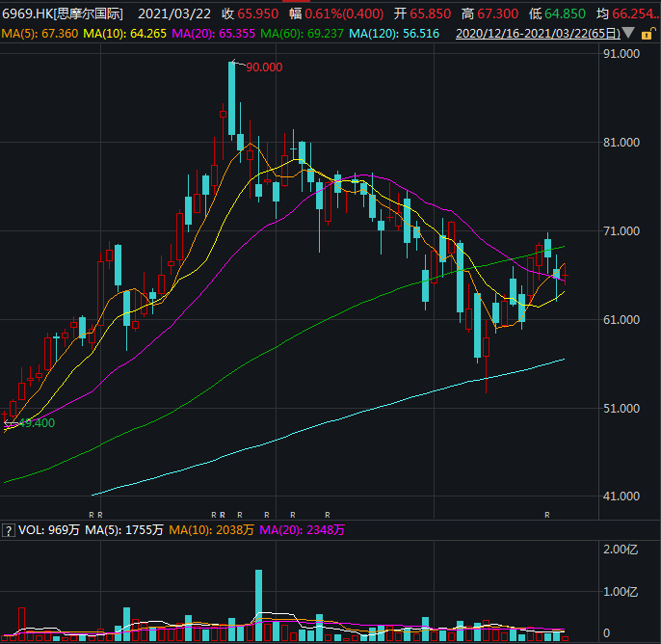Click the question mark help icon beside VOL
The height and width of the screenshot is (644, 661).
coord(8,530)
